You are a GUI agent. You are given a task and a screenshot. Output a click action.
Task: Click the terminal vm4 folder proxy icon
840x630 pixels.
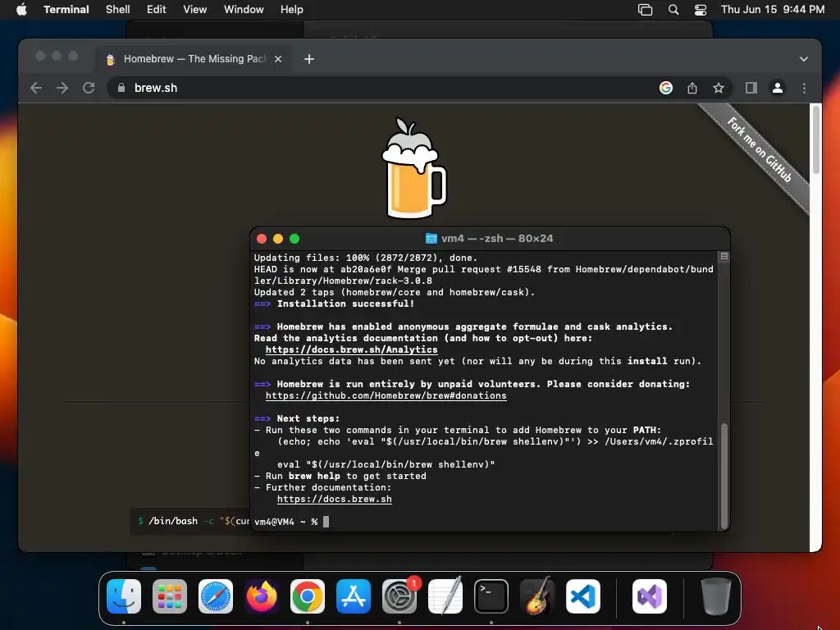point(431,239)
